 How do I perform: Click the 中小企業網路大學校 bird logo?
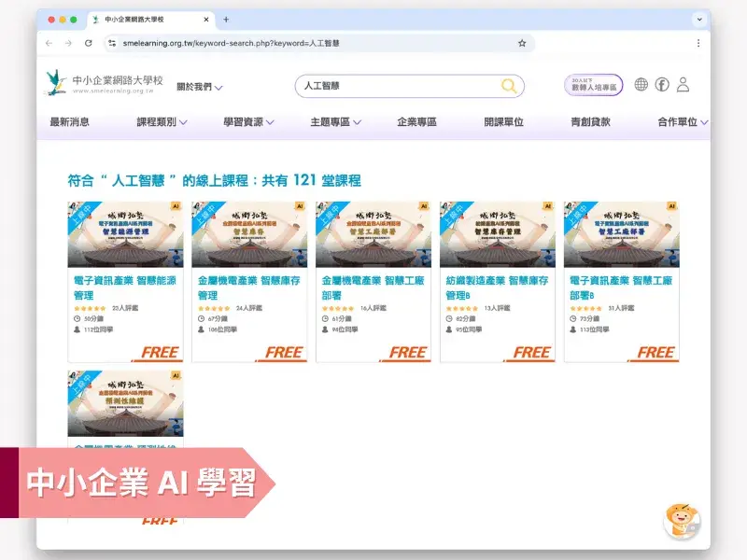56,83
